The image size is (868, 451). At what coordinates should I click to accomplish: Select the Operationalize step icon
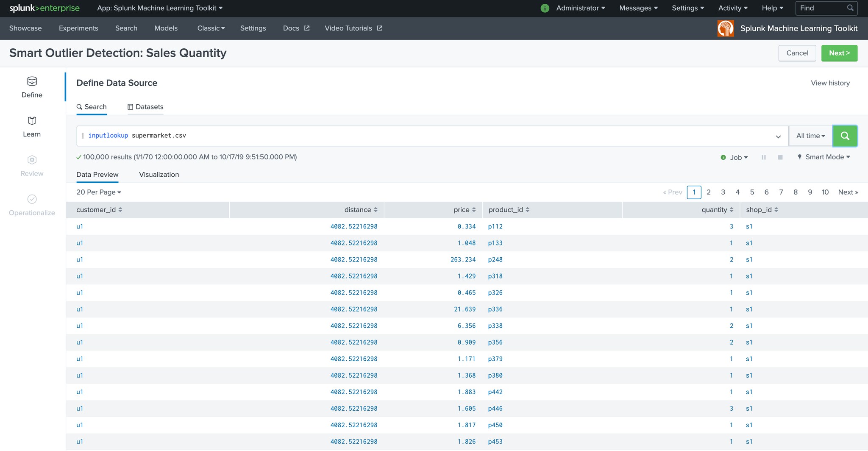32,199
